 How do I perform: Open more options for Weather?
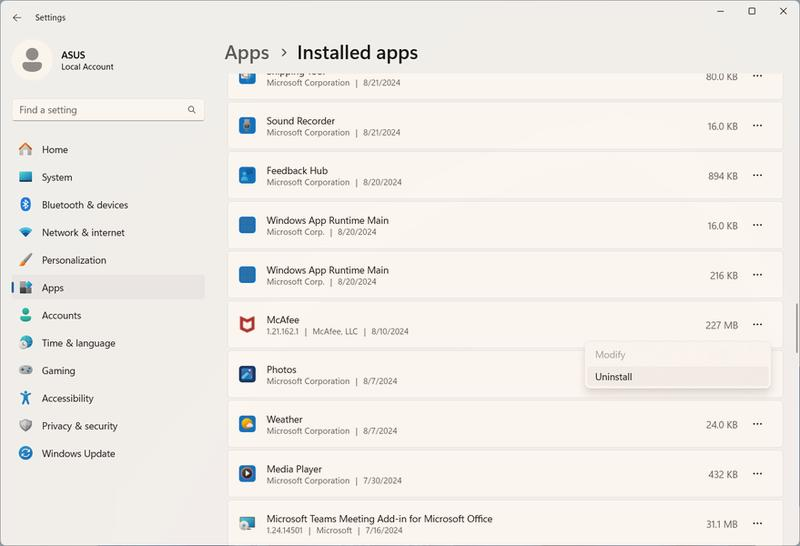tap(757, 424)
